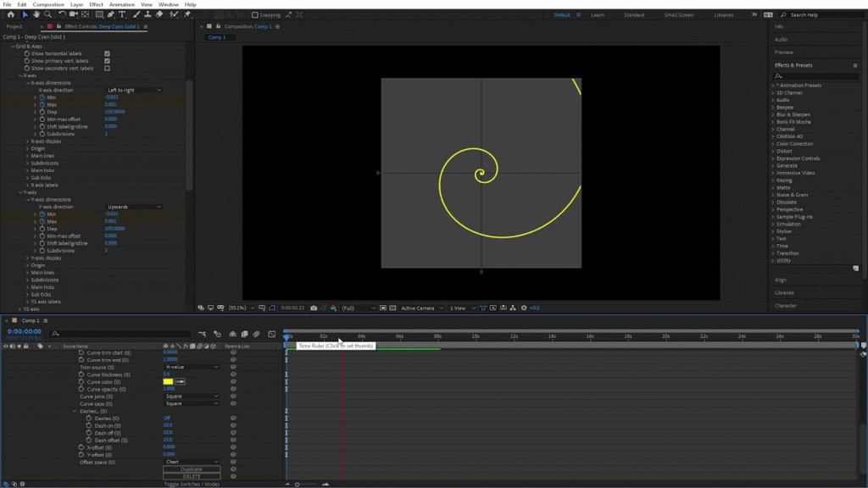Click the Curve color eyedropper icon
Screen dimensions: 868x488
click(x=180, y=382)
